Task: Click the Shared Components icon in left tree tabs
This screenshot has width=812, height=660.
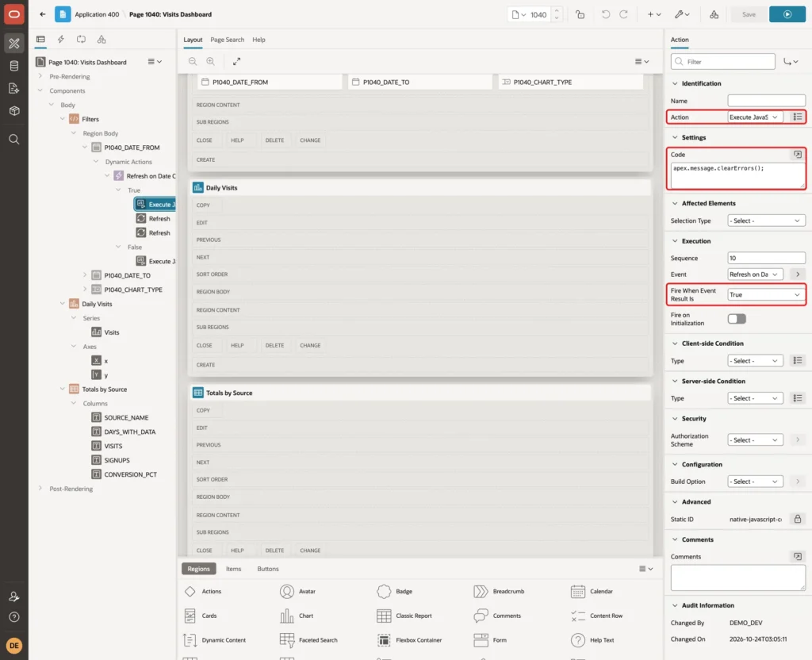Action: click(x=101, y=40)
